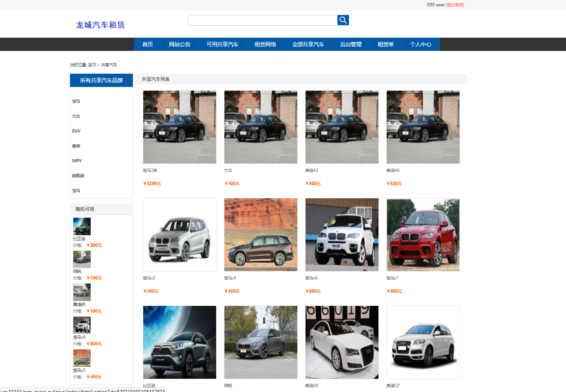Click the 宝马3系 car title

tap(150, 171)
